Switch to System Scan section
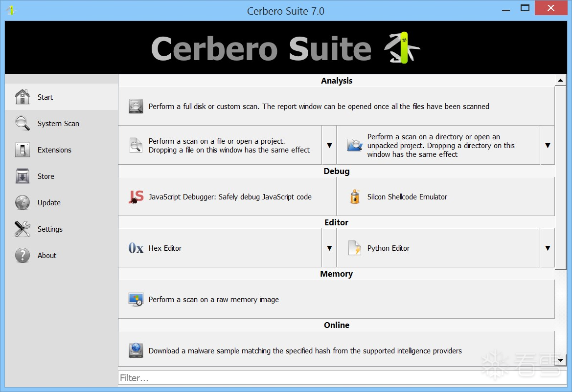 coord(61,123)
